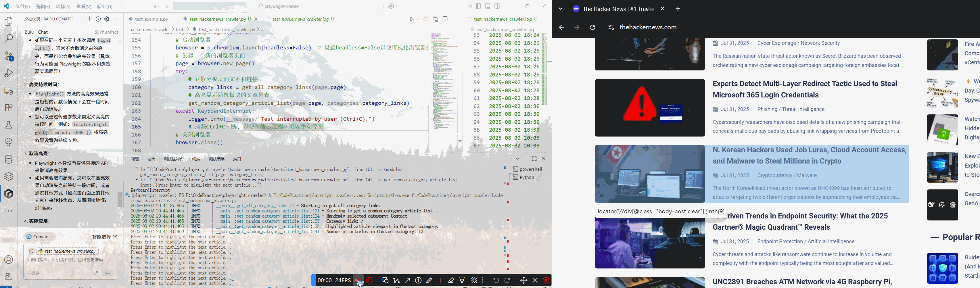Select the Python terminal entry
980x288 pixels.
point(523,177)
